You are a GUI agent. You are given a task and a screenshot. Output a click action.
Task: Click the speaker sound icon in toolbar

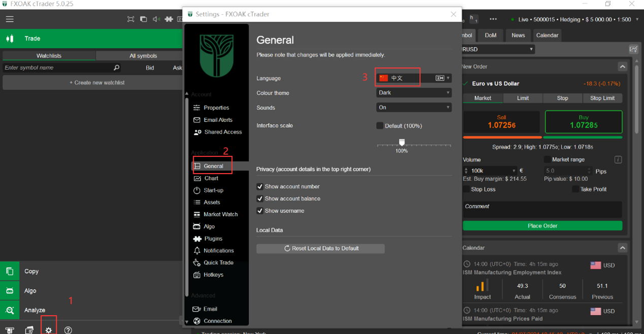tap(156, 19)
